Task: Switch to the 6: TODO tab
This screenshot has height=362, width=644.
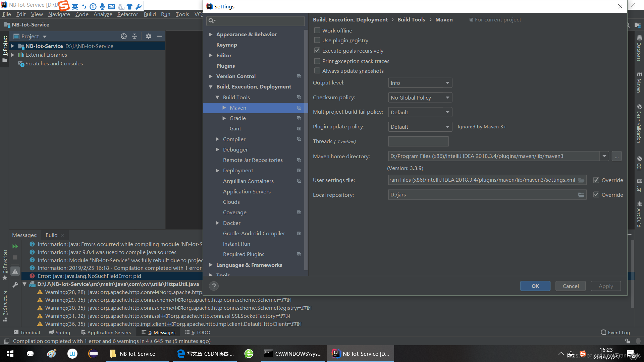Action: 198,333
